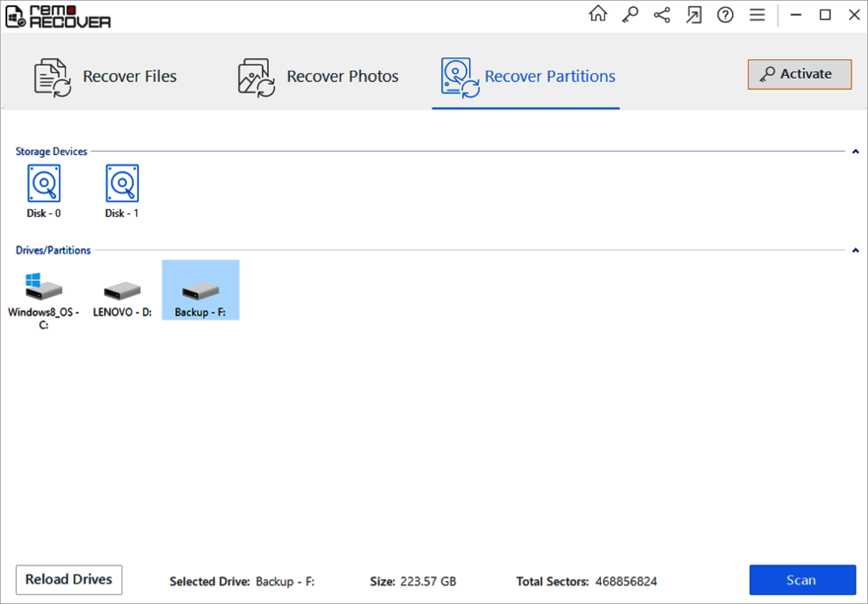The height and width of the screenshot is (604, 868).
Task: Open the hamburger menu
Action: point(757,15)
